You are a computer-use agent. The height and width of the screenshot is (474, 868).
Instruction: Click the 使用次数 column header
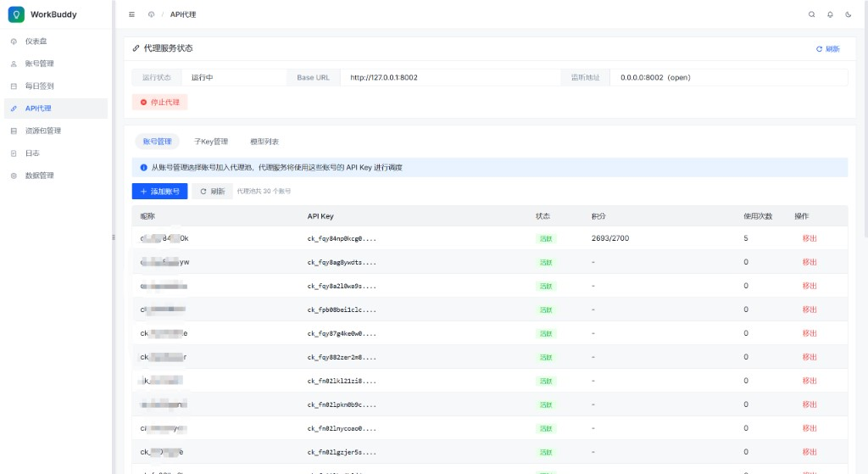(758, 216)
